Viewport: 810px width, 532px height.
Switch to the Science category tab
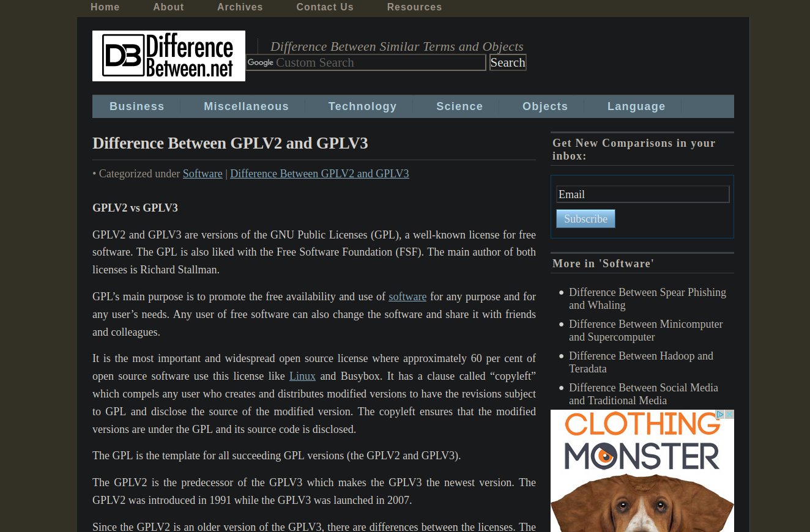pos(459,106)
